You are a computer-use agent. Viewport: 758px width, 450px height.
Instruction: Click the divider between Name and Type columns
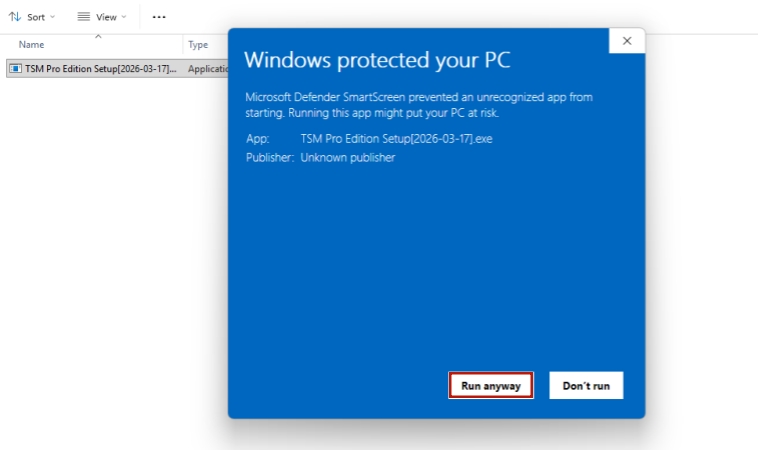click(x=183, y=45)
